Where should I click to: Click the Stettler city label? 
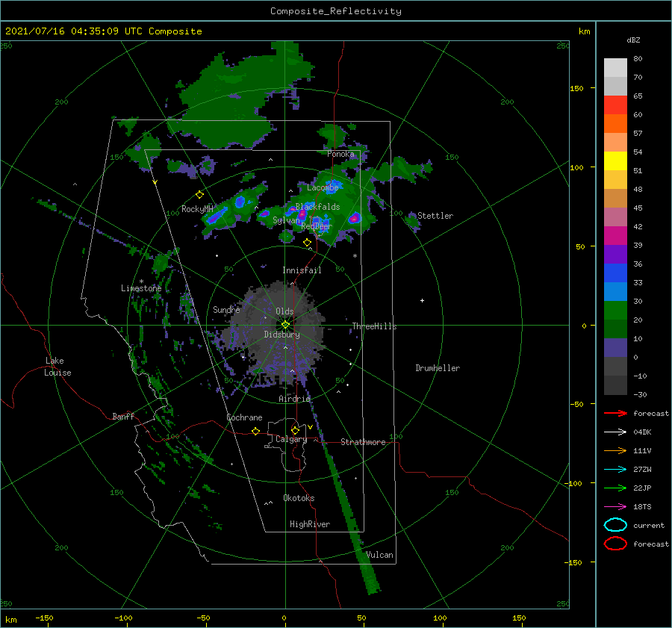tap(435, 216)
